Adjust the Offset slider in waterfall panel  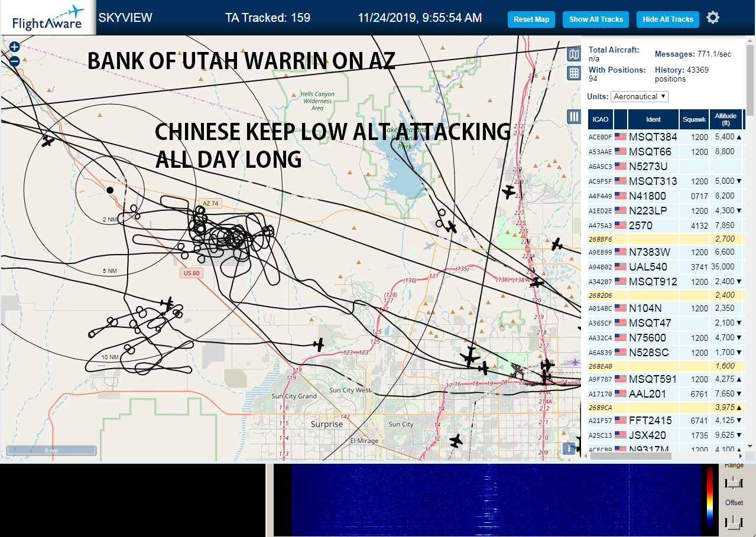[734, 522]
